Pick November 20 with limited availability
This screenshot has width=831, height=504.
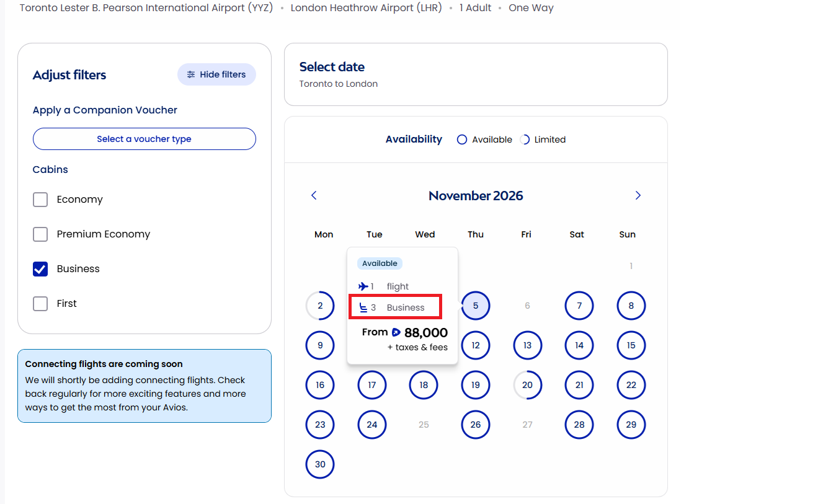527,385
